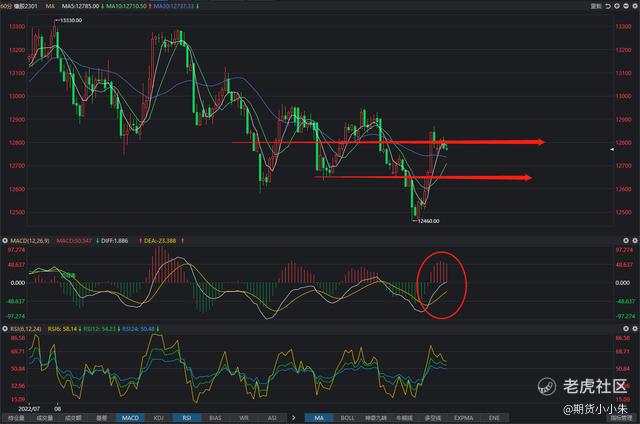Screen dimensions: 640x424
Task: Click the 13330.00 high price label
Action: pyautogui.click(x=71, y=20)
